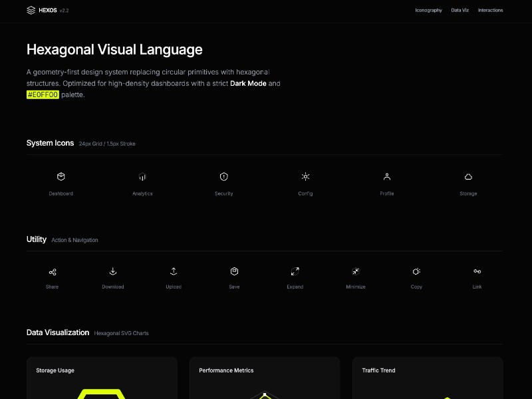
Task: Open the Iconography nav item
Action: (x=428, y=10)
